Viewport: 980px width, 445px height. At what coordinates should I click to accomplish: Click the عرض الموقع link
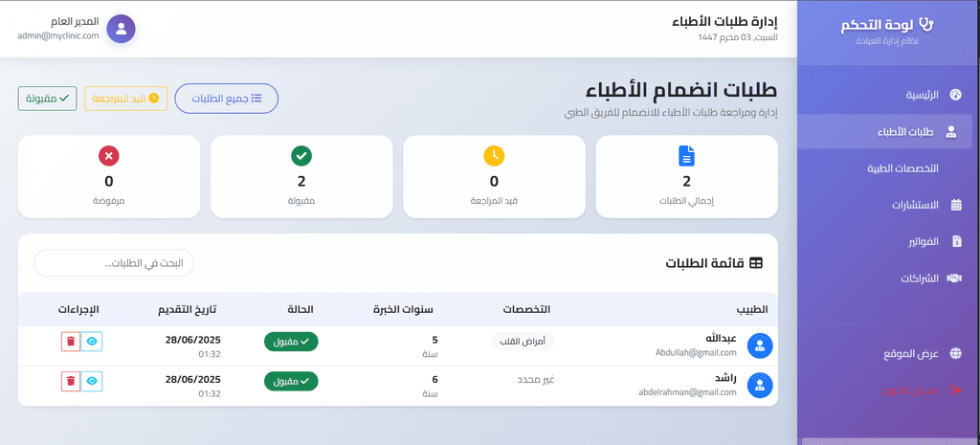pos(910,354)
